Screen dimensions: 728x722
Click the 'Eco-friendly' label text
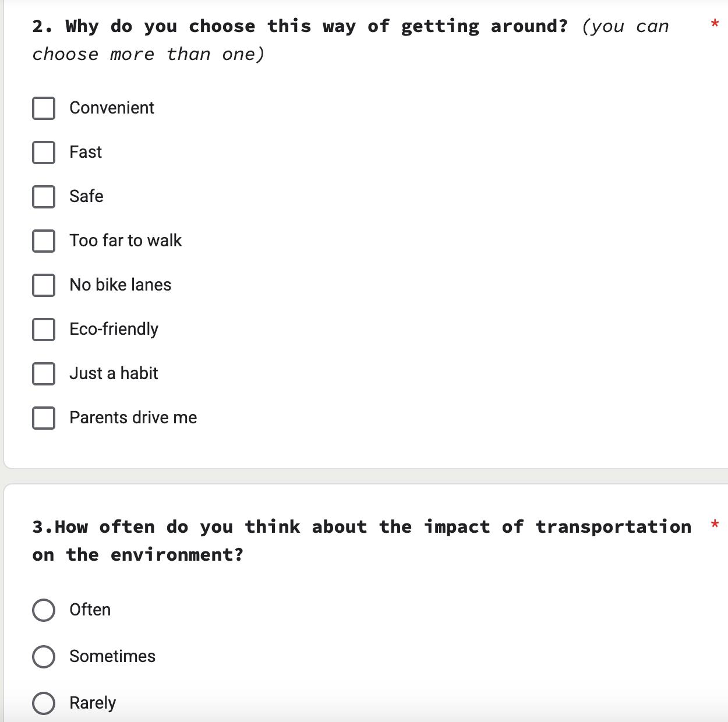pos(114,329)
